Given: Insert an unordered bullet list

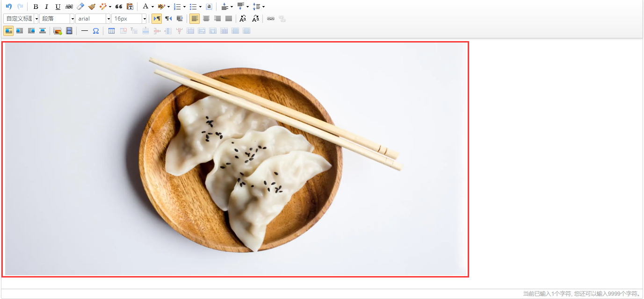Looking at the screenshot, I should pos(193,7).
